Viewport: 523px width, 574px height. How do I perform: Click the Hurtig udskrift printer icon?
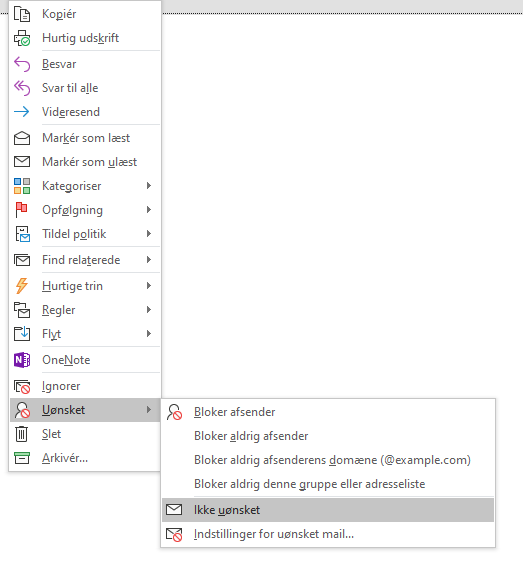(22, 38)
